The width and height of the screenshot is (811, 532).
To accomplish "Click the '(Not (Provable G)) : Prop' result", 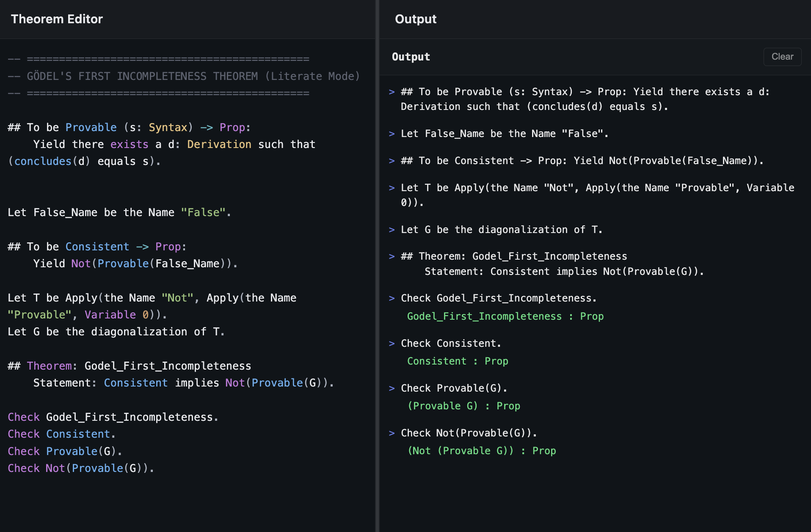I will [481, 450].
